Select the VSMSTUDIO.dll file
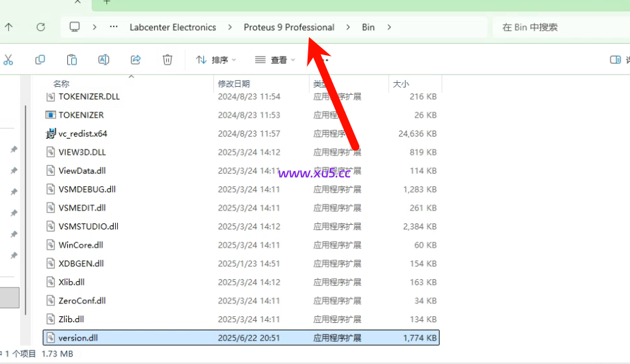Viewport: 630px width, 364px height. pyautogui.click(x=88, y=227)
